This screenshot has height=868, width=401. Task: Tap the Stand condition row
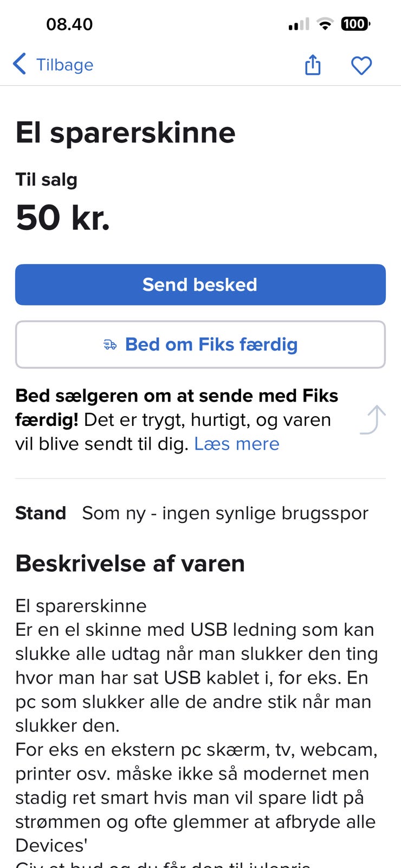point(192,513)
